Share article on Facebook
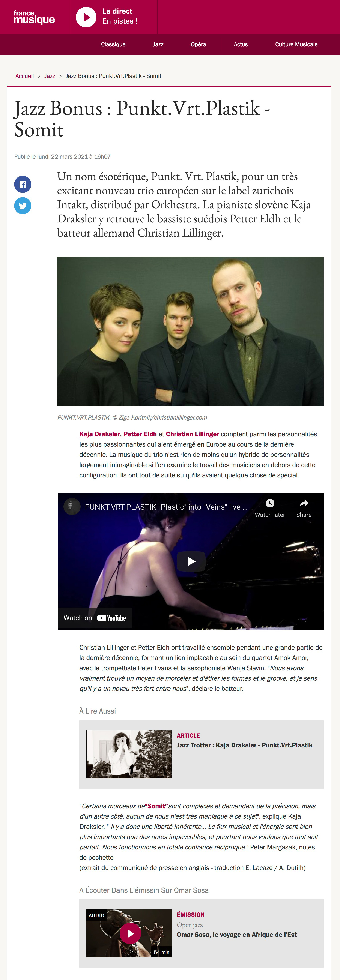The image size is (340, 980). click(x=23, y=185)
